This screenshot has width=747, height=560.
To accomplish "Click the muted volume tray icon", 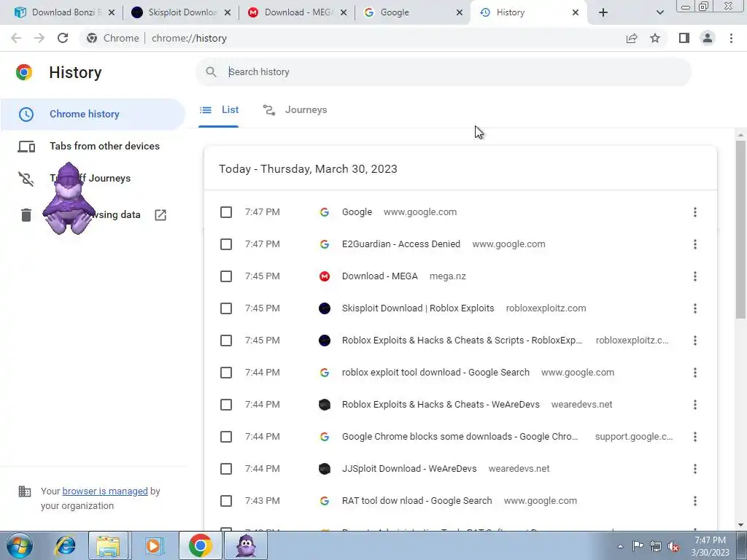I will tap(673, 546).
